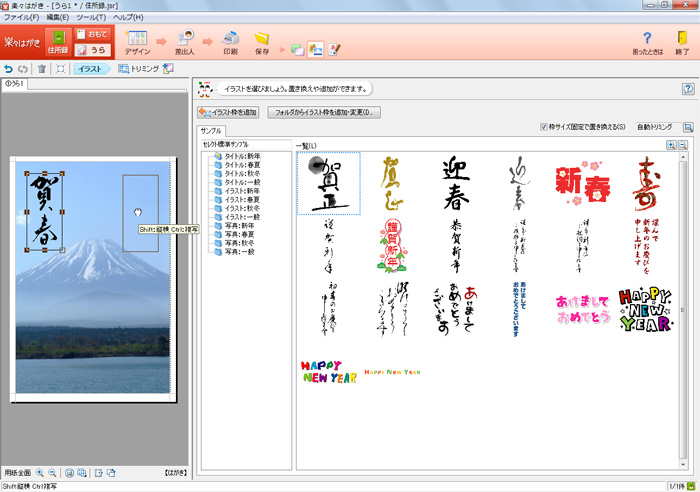Zoom in on the canvas preview

click(40, 472)
